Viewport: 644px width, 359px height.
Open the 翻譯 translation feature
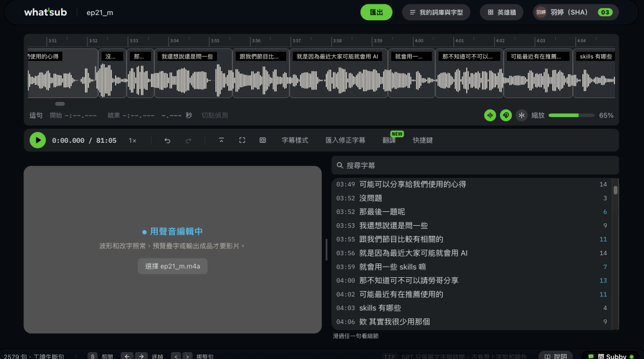click(389, 140)
